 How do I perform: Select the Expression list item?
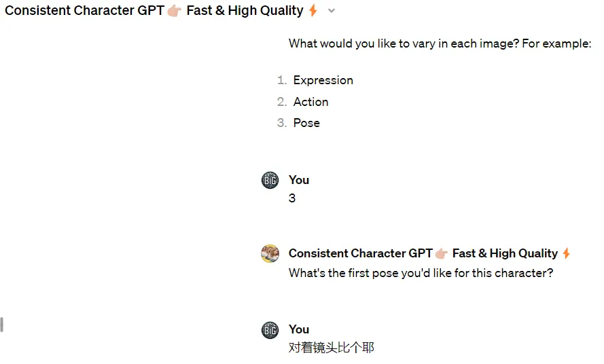pyautogui.click(x=323, y=80)
